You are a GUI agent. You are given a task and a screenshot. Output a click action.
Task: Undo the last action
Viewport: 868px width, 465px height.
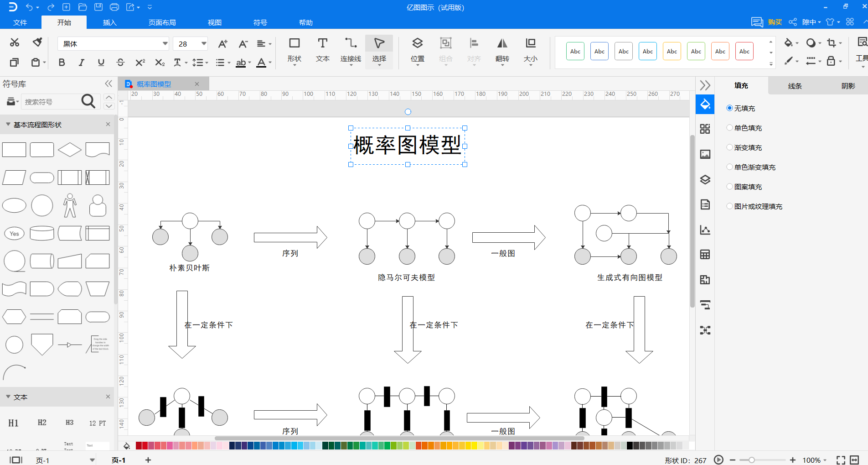click(30, 7)
